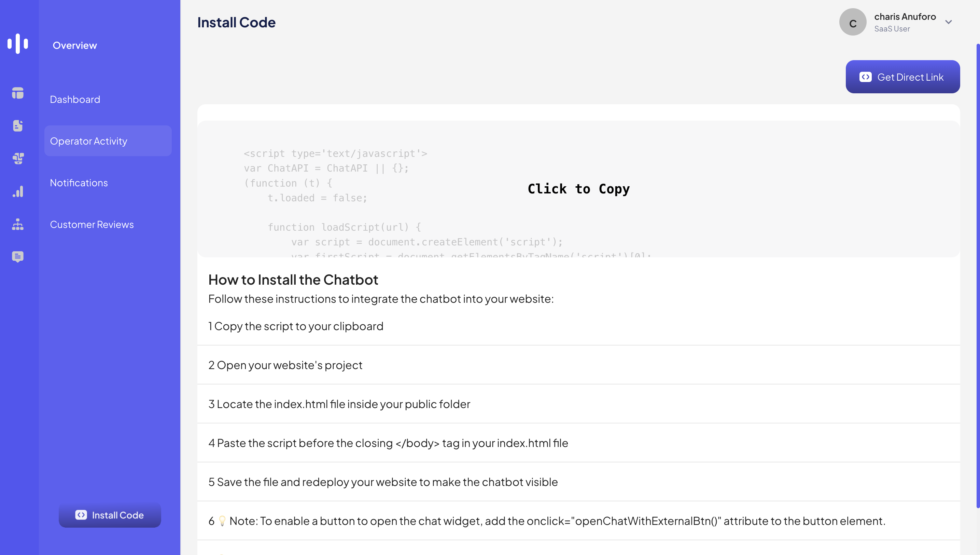Click the 'Copy the script to your clipboard' step

[x=296, y=326]
